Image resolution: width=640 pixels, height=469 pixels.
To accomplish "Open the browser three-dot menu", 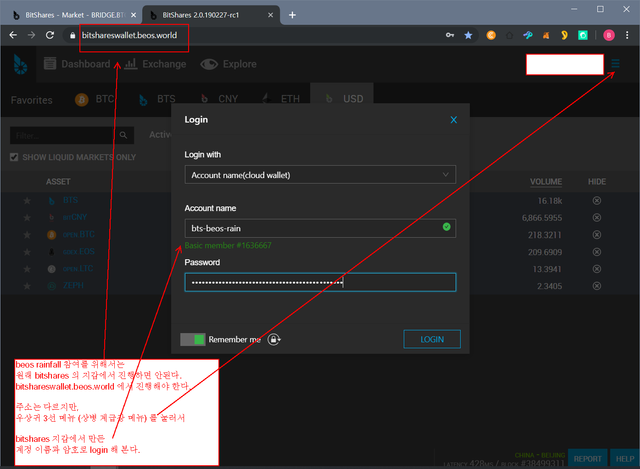I will click(x=627, y=35).
